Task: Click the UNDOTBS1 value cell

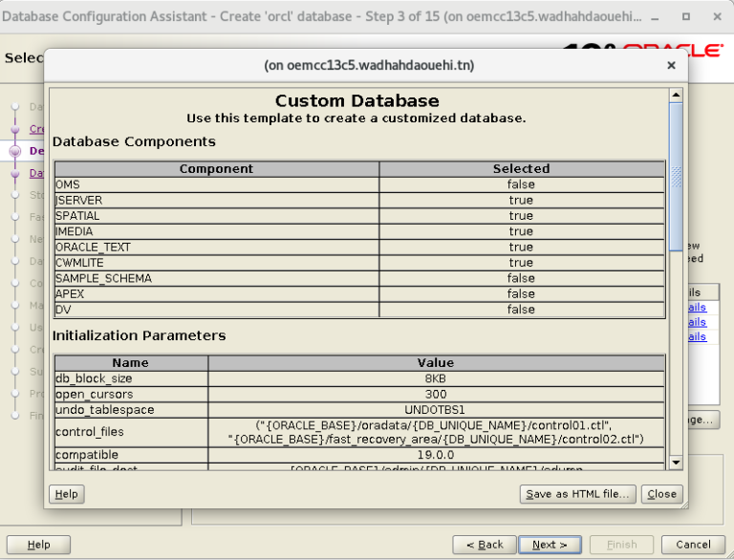Action: point(436,410)
